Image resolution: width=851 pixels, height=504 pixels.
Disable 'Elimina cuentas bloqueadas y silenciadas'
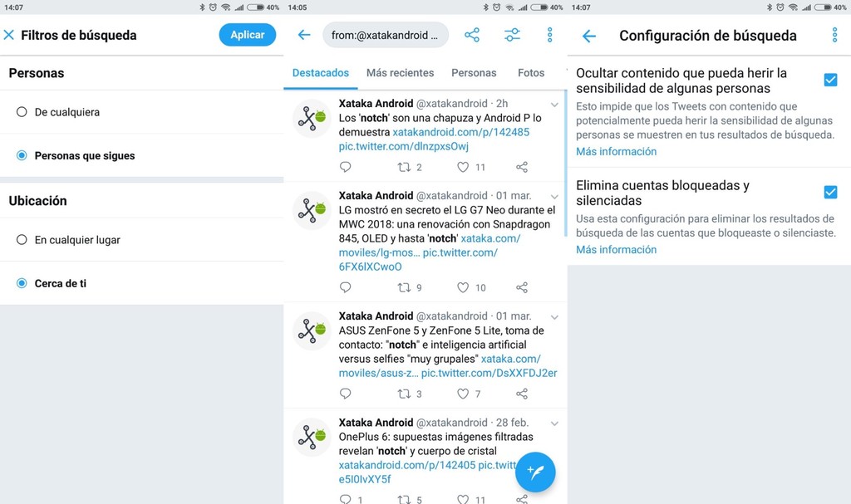(830, 193)
